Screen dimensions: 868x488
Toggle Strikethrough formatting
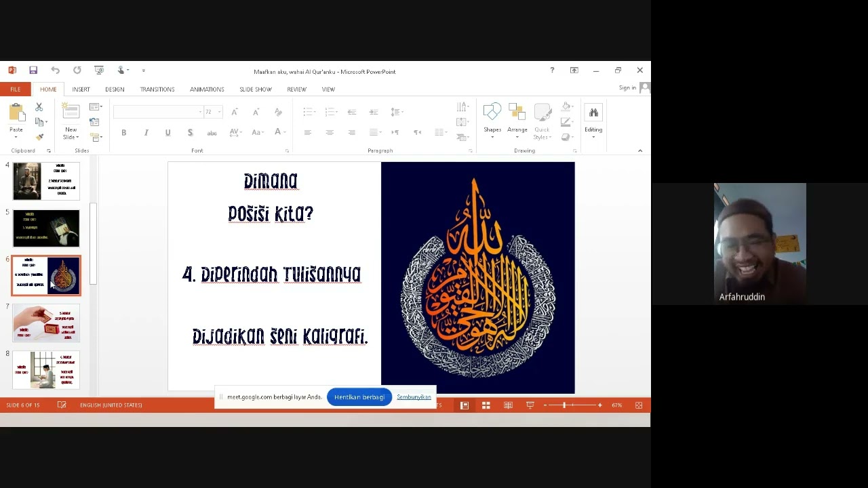coord(212,133)
